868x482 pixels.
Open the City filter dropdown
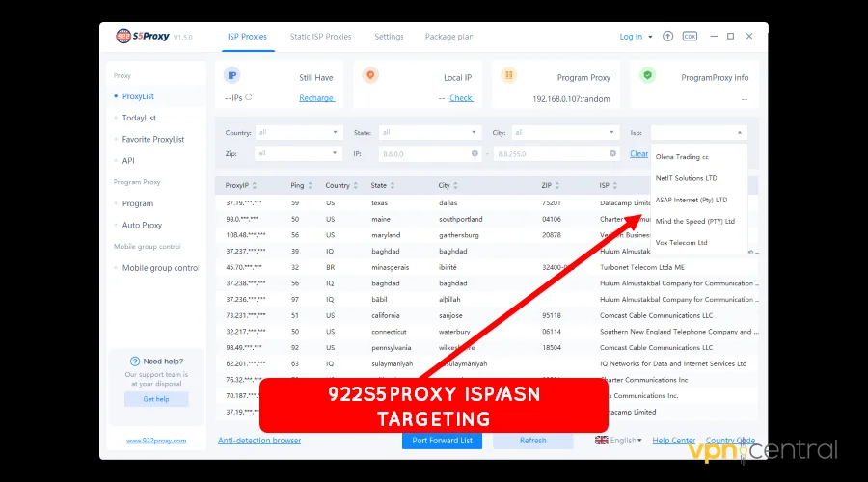coord(564,132)
